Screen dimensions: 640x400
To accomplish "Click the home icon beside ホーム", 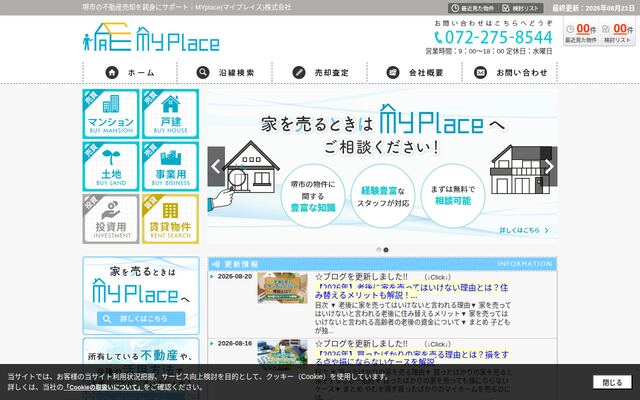I will tap(112, 73).
